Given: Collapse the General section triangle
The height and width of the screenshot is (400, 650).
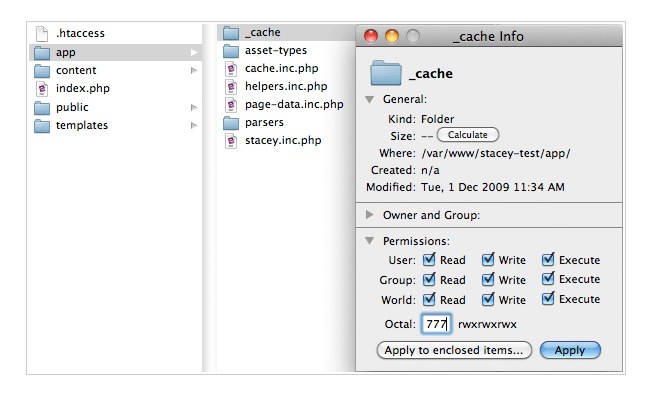Looking at the screenshot, I should click(370, 100).
